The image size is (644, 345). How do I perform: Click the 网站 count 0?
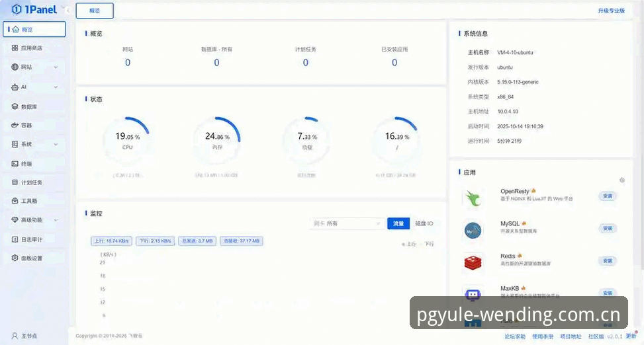(x=128, y=63)
